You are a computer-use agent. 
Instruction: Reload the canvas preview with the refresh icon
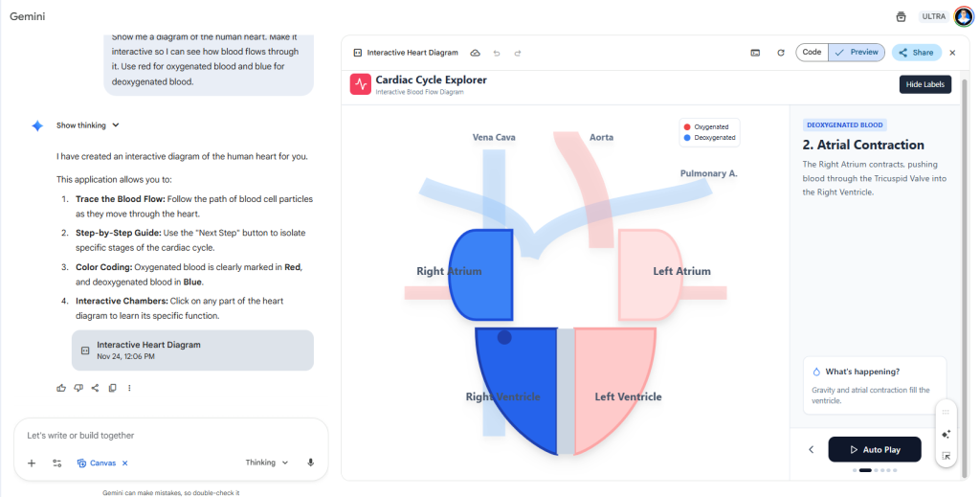[780, 53]
